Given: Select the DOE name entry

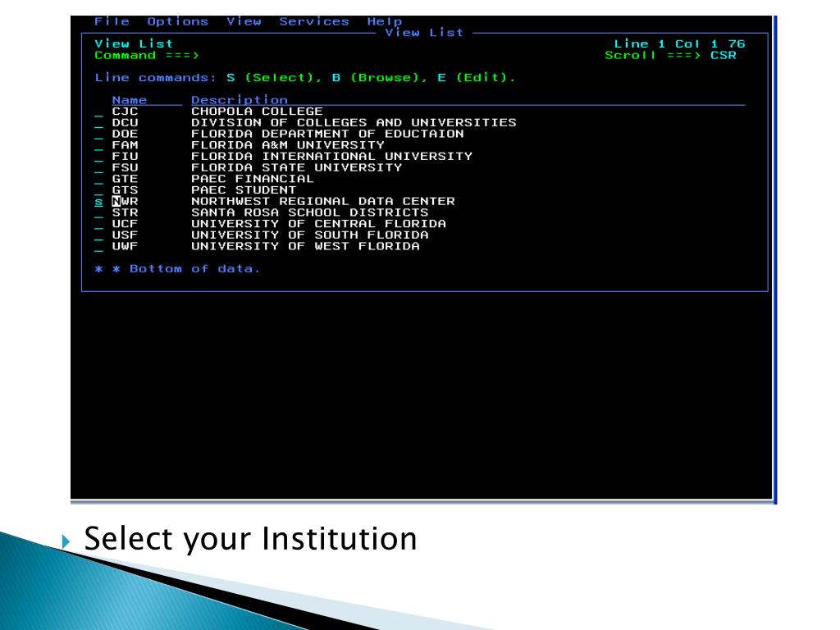Looking at the screenshot, I should tap(125, 134).
